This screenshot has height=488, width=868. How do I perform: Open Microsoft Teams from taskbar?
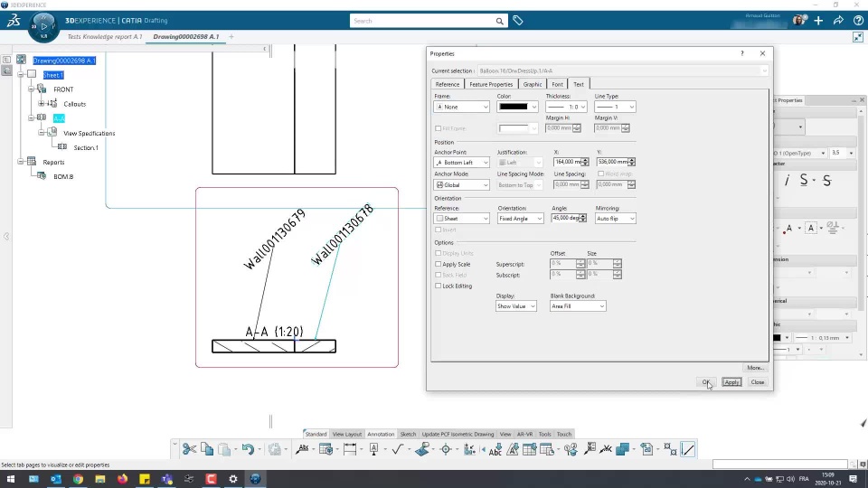166,479
